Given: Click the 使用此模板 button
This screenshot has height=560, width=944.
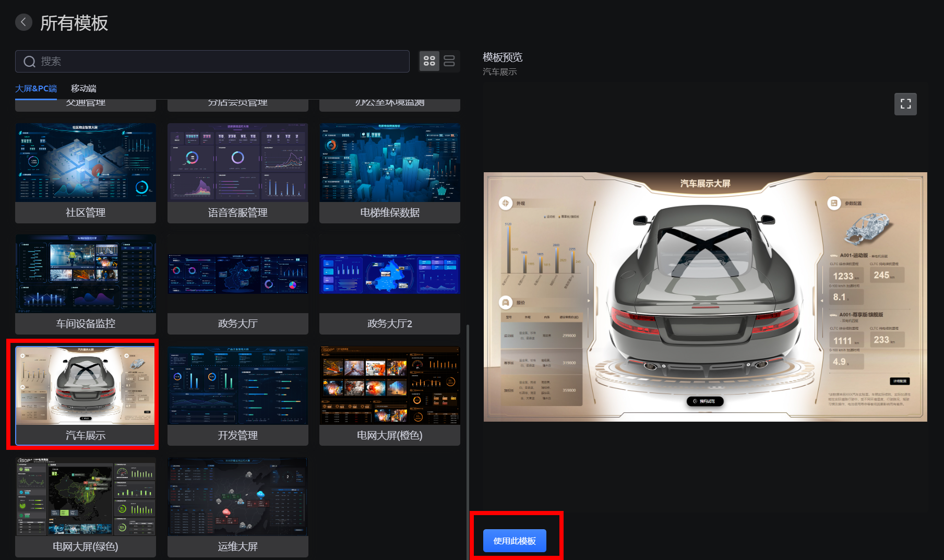Looking at the screenshot, I should 515,541.
